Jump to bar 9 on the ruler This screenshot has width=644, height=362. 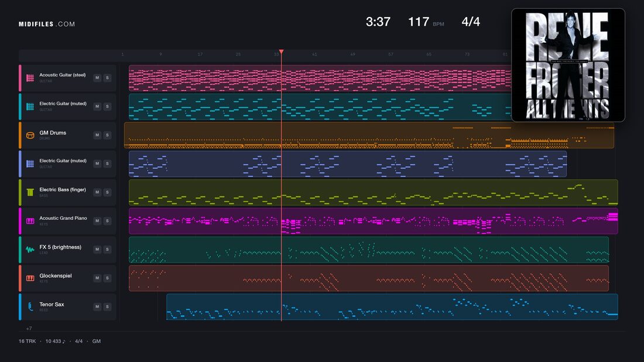point(160,54)
